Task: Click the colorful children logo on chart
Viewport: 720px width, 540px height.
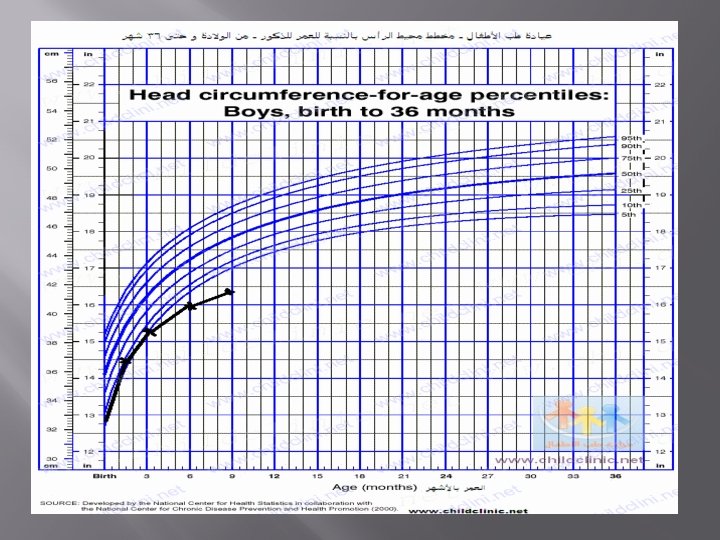Action: click(588, 423)
